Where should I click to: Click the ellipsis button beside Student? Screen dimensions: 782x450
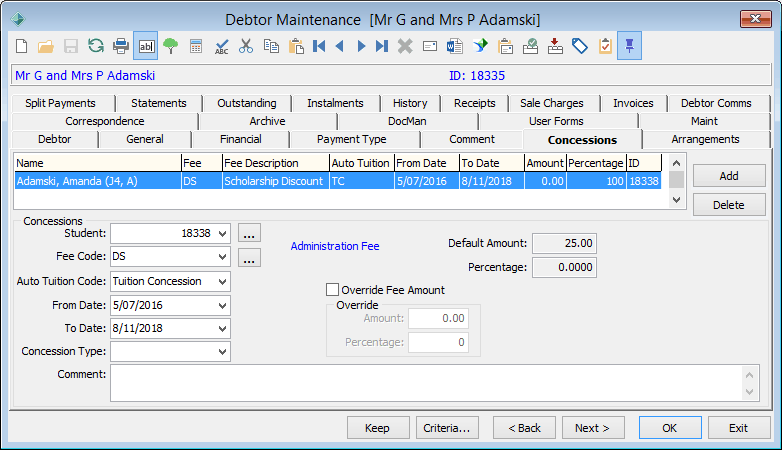[249, 233]
